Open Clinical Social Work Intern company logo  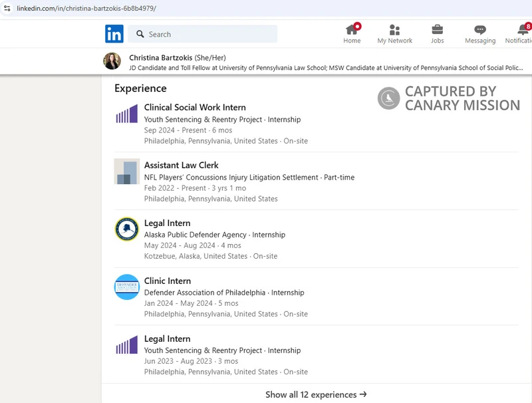126,114
